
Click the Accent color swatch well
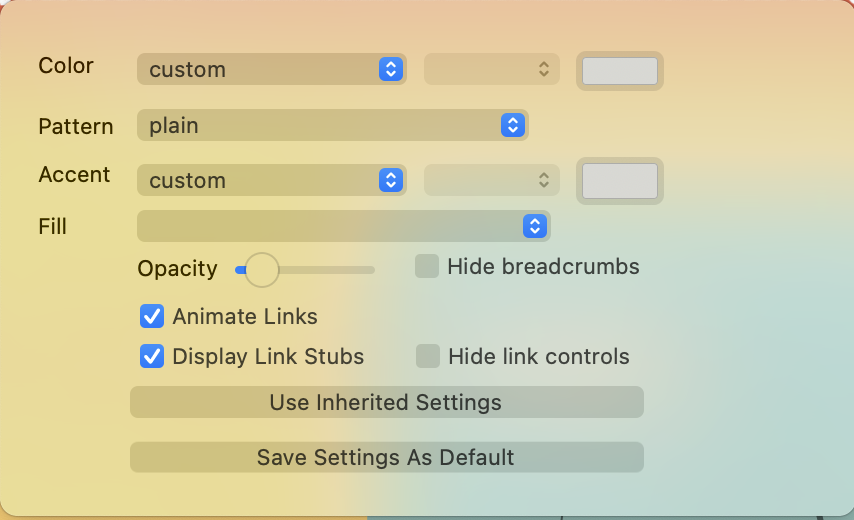point(620,181)
